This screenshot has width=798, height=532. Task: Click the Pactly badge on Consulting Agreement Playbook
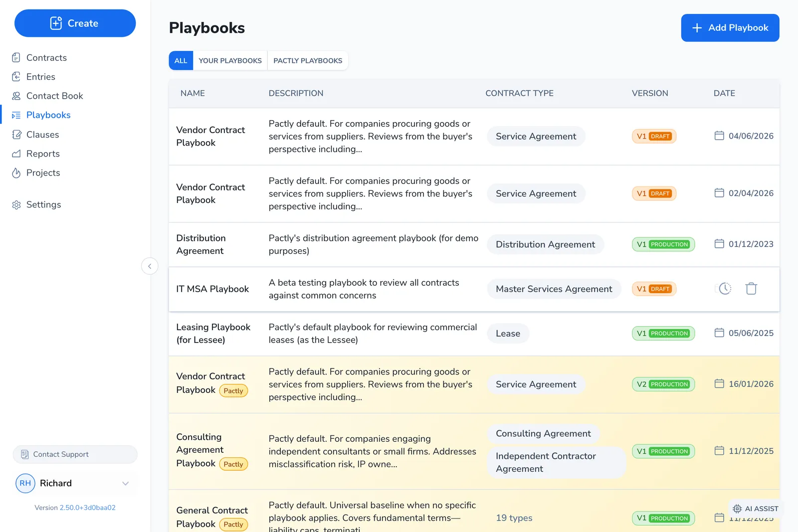pyautogui.click(x=233, y=464)
